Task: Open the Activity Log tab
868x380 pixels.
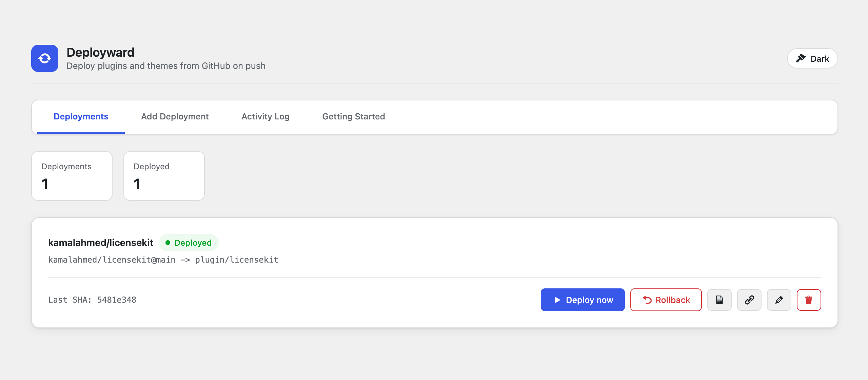Action: [x=265, y=116]
